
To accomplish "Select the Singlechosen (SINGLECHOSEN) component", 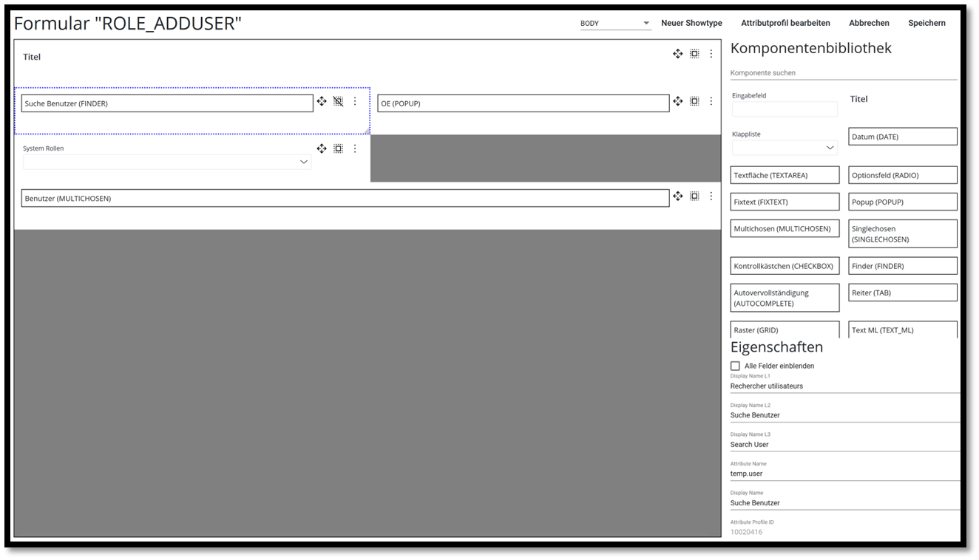I will point(903,233).
